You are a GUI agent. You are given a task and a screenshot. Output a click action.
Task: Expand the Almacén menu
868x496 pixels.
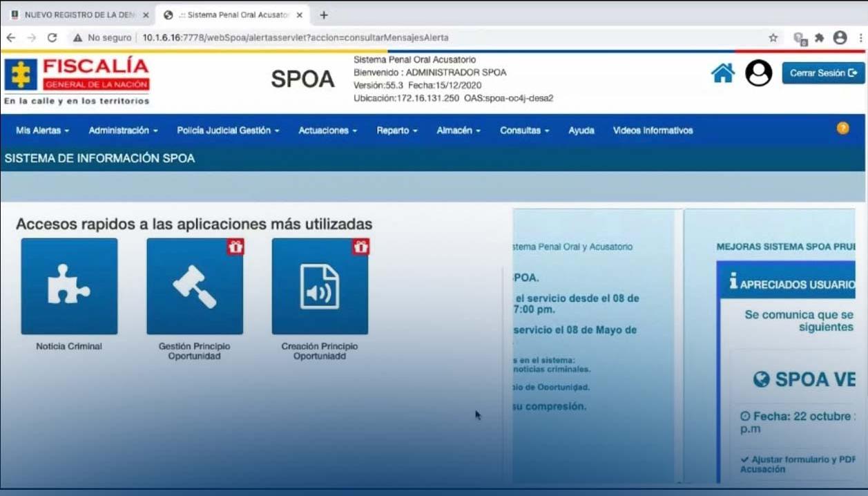[x=458, y=131]
